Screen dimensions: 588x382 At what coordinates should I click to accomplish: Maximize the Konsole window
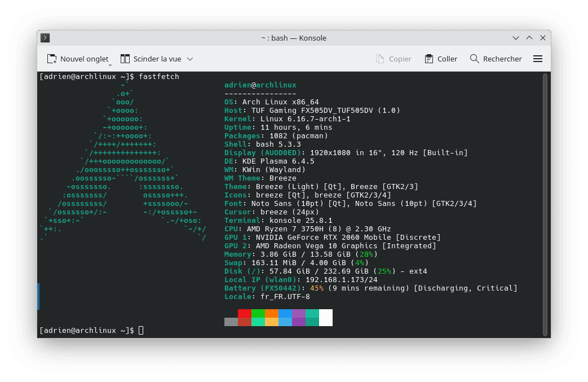[x=529, y=38]
